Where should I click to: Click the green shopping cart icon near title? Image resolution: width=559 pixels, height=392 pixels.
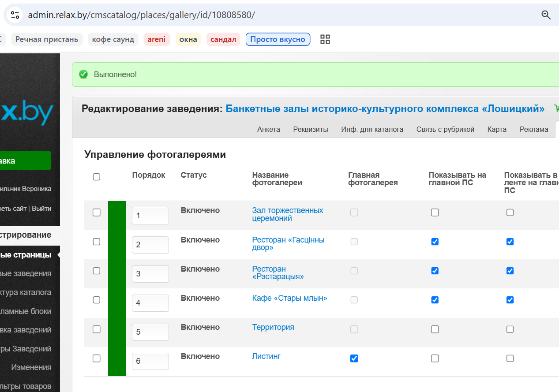pyautogui.click(x=556, y=108)
